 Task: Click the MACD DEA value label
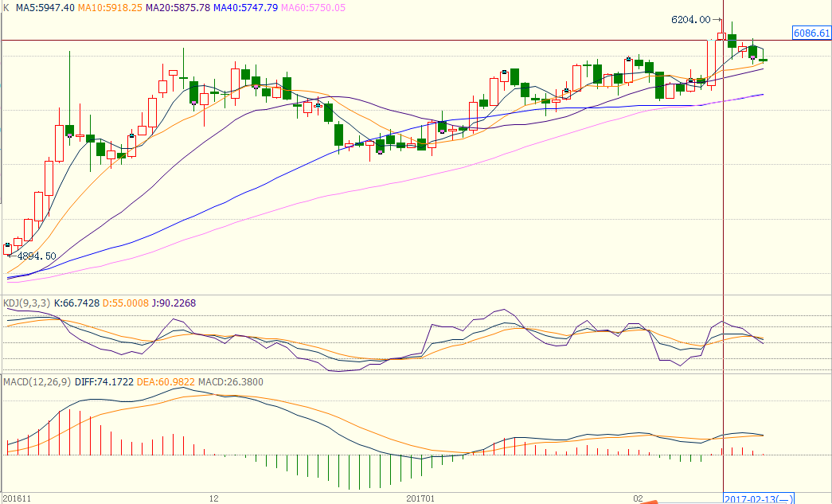click(x=166, y=382)
